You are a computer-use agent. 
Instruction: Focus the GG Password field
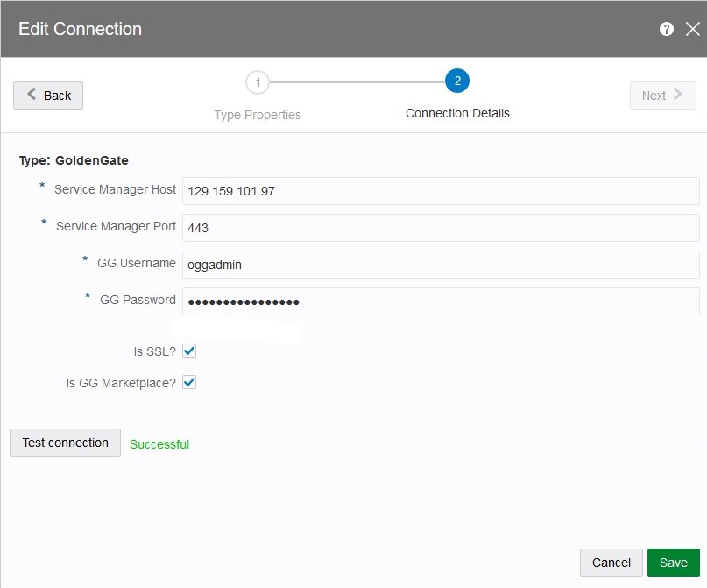tap(441, 301)
